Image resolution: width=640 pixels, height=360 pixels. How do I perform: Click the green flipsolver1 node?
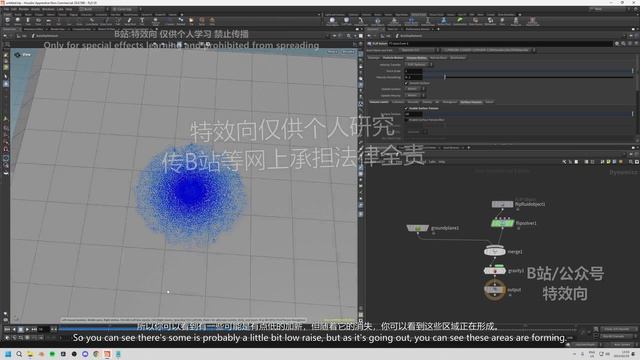[502, 223]
